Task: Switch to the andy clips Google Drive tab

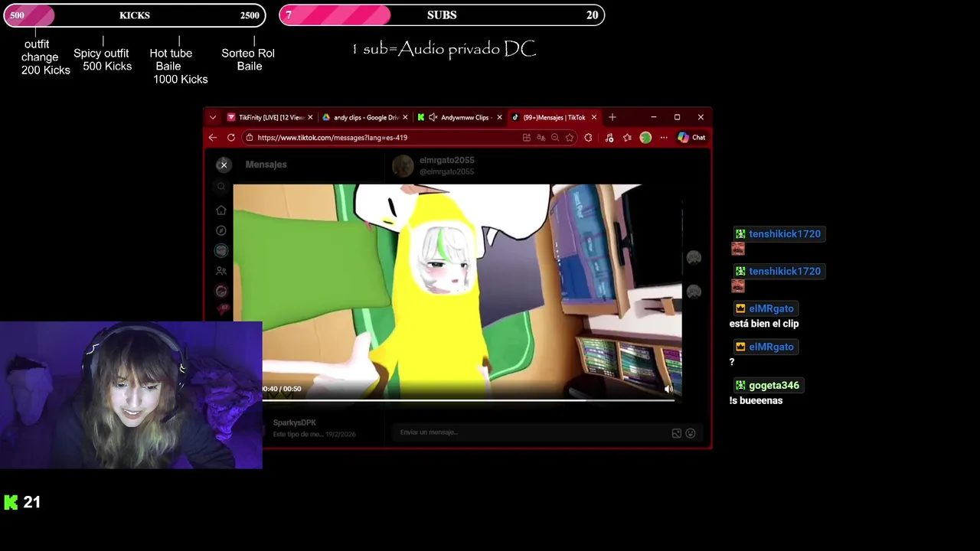Action: point(365,117)
